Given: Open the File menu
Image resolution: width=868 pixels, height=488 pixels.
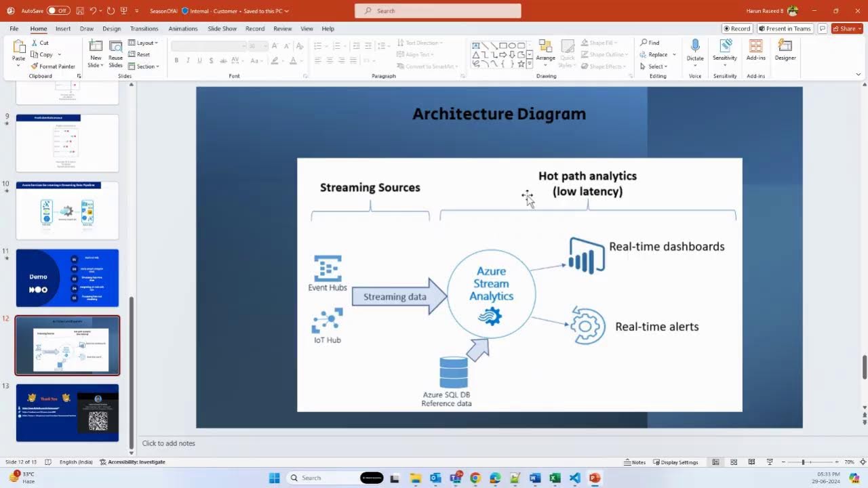Looking at the screenshot, I should click(14, 28).
